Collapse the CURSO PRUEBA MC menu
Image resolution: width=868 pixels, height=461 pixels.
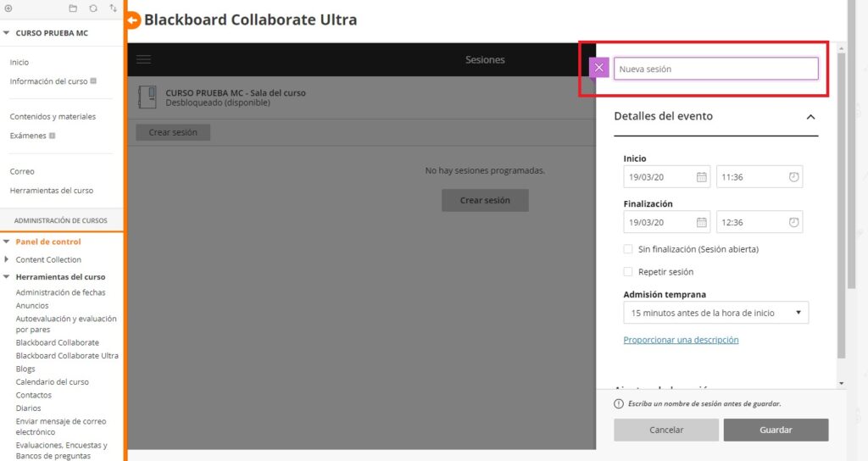click(x=7, y=33)
